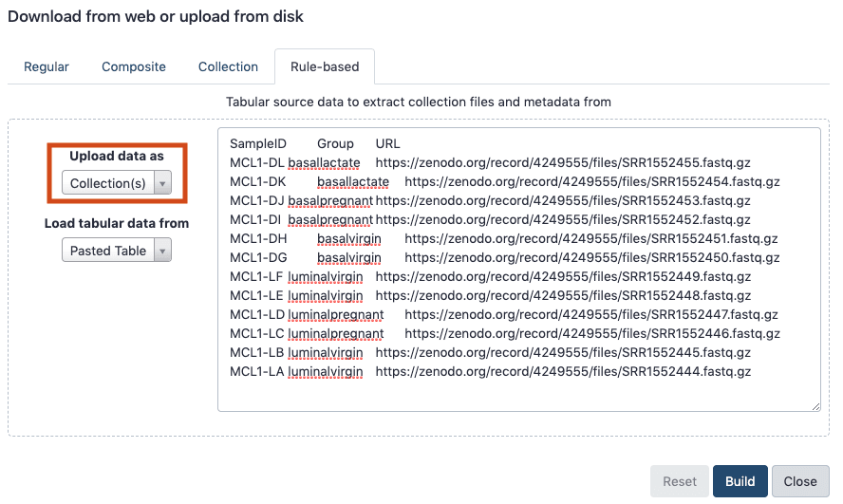Open the Collection(s) upload type dropdown

(117, 183)
